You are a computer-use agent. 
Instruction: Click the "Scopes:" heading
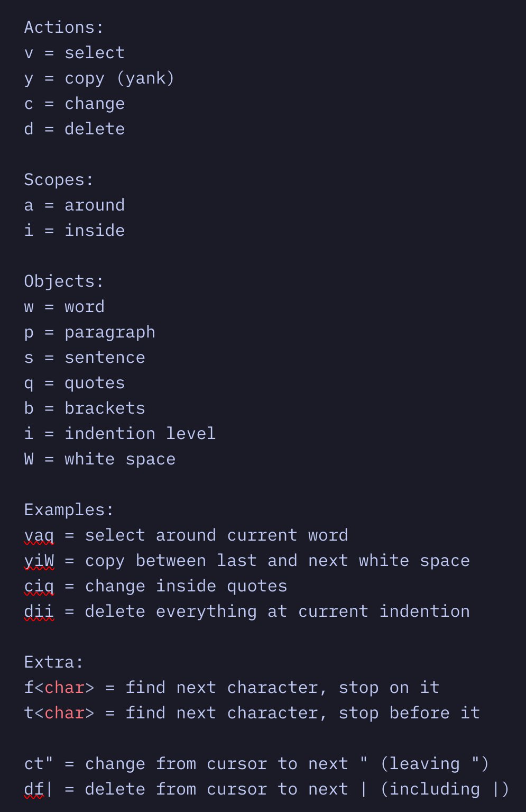[58, 180]
